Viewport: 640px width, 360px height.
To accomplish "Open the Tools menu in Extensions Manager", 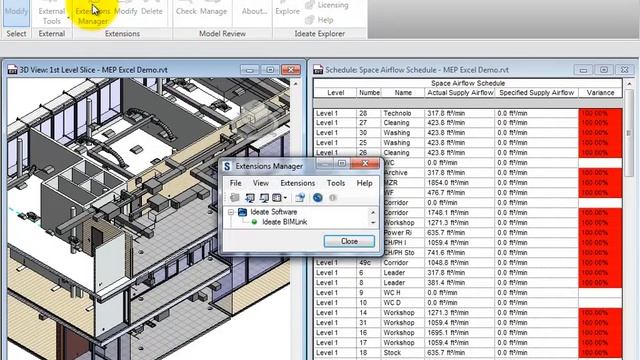I will pos(336,183).
